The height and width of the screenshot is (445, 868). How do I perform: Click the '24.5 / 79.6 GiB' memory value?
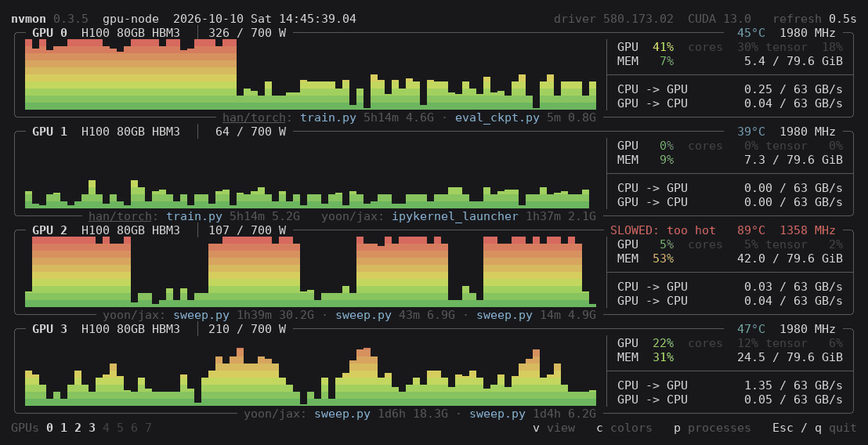[790, 357]
